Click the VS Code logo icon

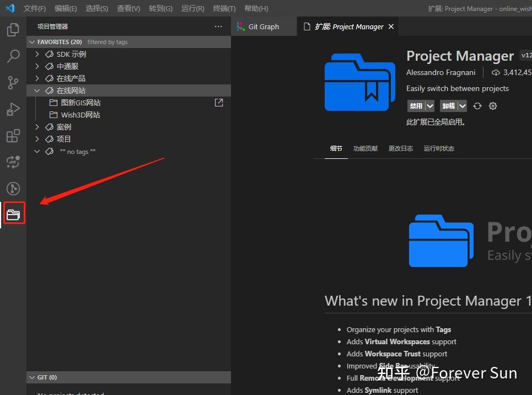coord(10,8)
